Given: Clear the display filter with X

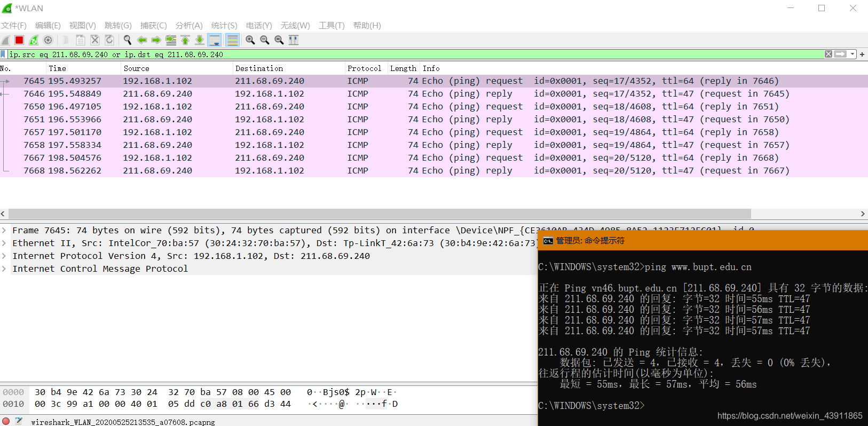Looking at the screenshot, I should click(828, 54).
